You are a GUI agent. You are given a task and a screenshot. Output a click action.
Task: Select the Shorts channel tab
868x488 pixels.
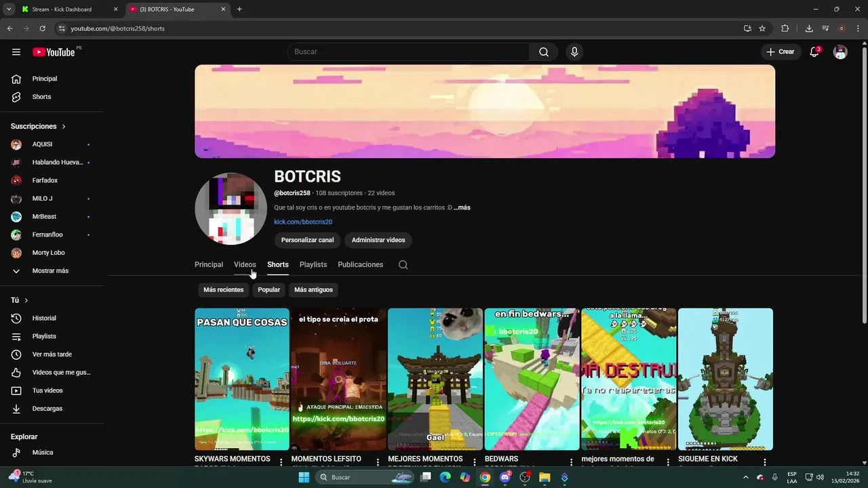tap(278, 265)
